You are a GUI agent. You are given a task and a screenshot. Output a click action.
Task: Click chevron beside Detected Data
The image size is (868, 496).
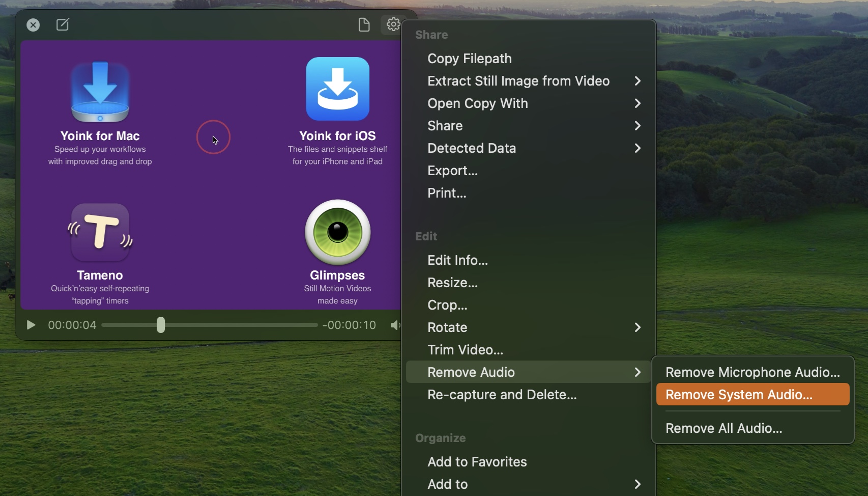coord(638,148)
